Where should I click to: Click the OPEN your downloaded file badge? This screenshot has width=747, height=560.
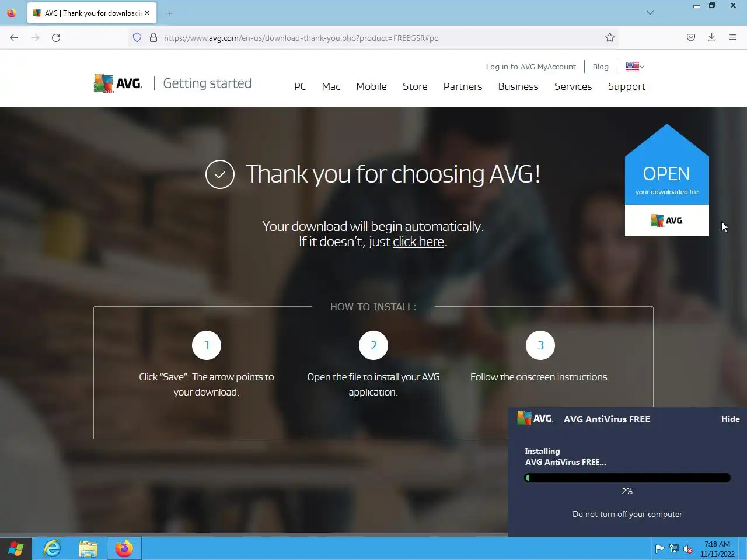click(x=667, y=180)
